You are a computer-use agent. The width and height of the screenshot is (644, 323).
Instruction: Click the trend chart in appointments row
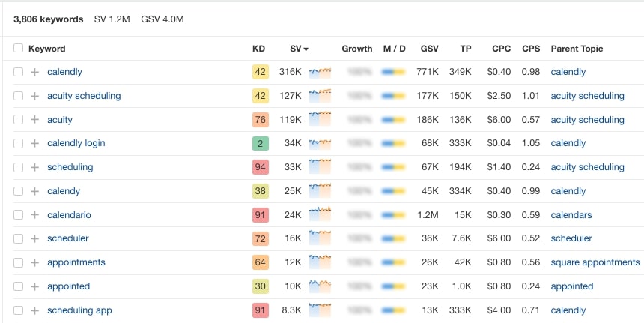pos(320,262)
